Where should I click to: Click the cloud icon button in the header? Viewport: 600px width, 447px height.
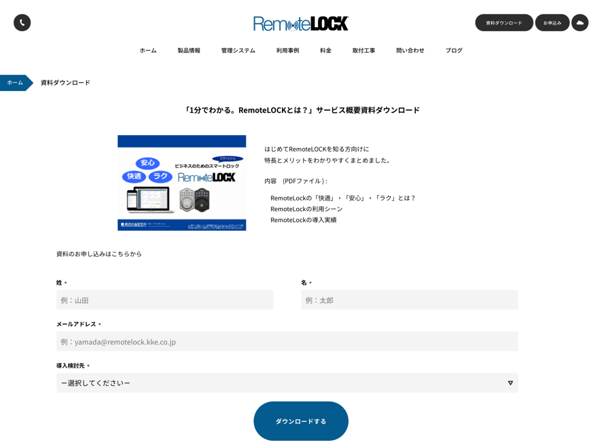tap(580, 22)
